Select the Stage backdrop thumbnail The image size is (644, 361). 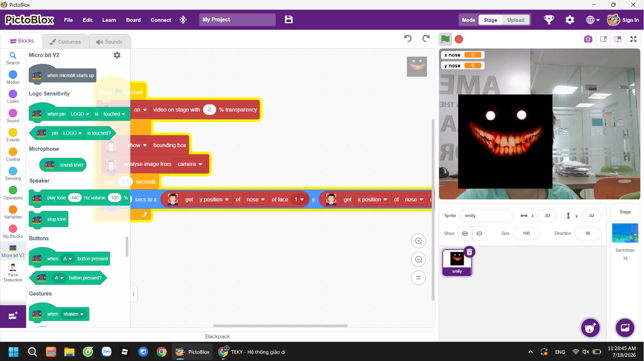tap(625, 233)
